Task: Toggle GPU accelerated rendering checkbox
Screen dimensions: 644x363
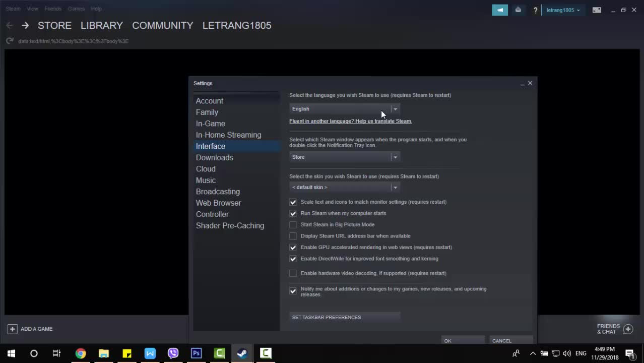Action: coord(293,247)
